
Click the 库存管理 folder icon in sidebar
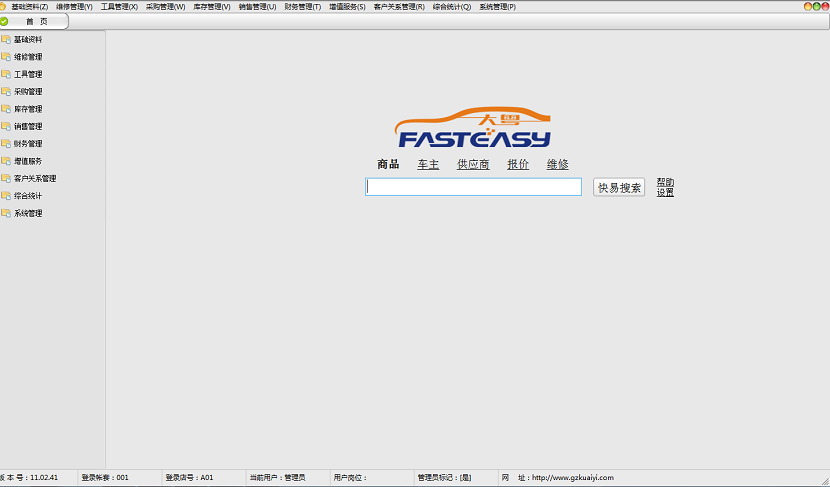(6, 109)
